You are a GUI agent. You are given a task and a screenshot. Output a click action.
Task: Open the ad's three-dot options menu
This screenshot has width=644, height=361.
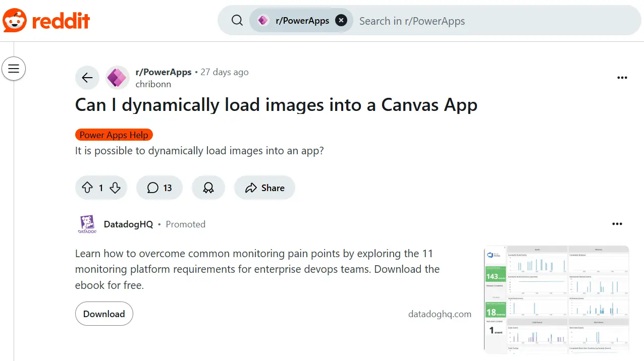[x=617, y=224]
